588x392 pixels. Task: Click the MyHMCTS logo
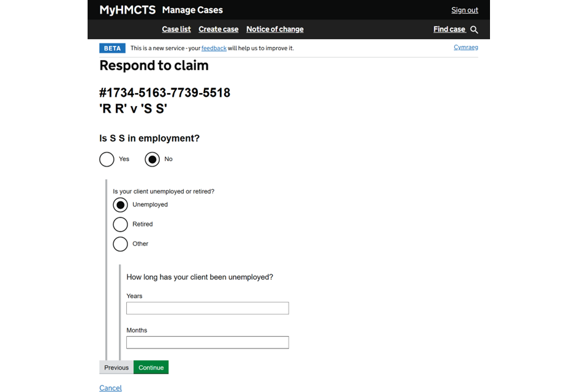point(127,10)
